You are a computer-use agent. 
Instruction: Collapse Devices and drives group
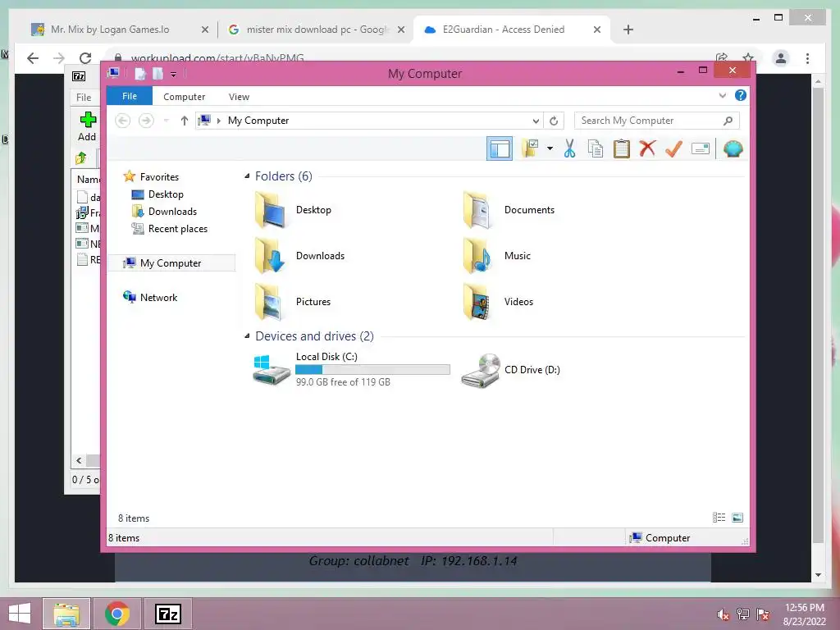[247, 336]
